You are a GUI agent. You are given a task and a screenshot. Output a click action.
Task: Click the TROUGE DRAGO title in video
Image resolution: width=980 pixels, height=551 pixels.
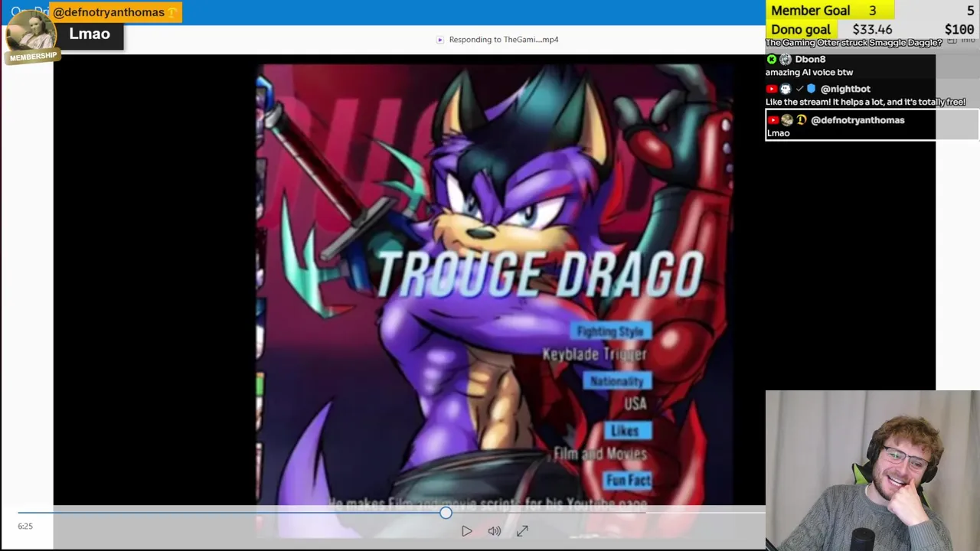click(540, 273)
